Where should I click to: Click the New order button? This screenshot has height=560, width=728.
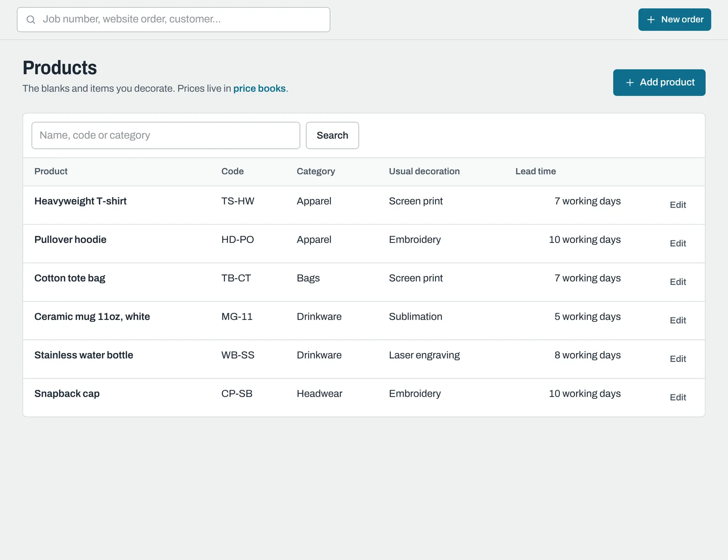674,20
